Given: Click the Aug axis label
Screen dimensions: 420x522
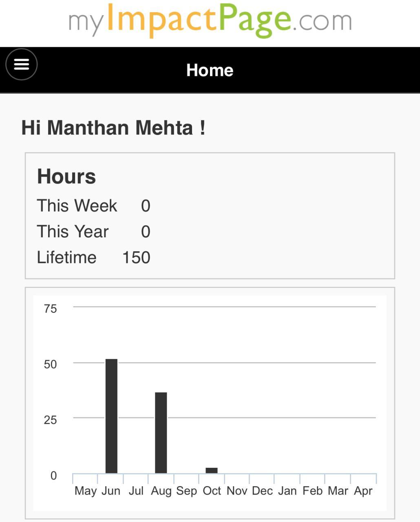Looking at the screenshot, I should pos(161,491).
